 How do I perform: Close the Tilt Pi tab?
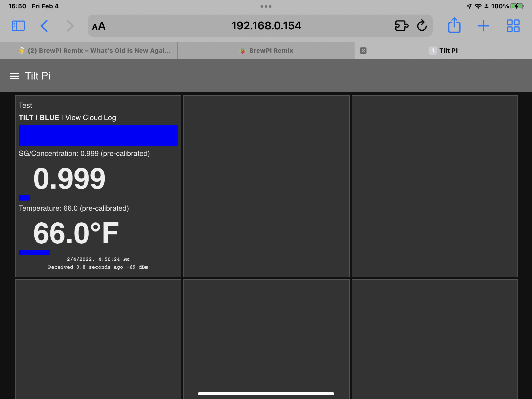click(363, 50)
